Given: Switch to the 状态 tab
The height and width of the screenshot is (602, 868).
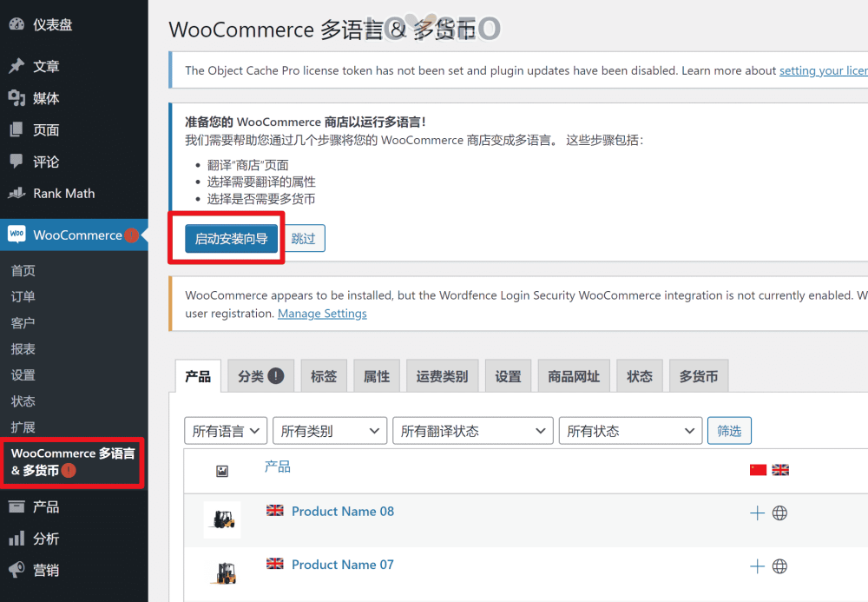Looking at the screenshot, I should coord(640,376).
